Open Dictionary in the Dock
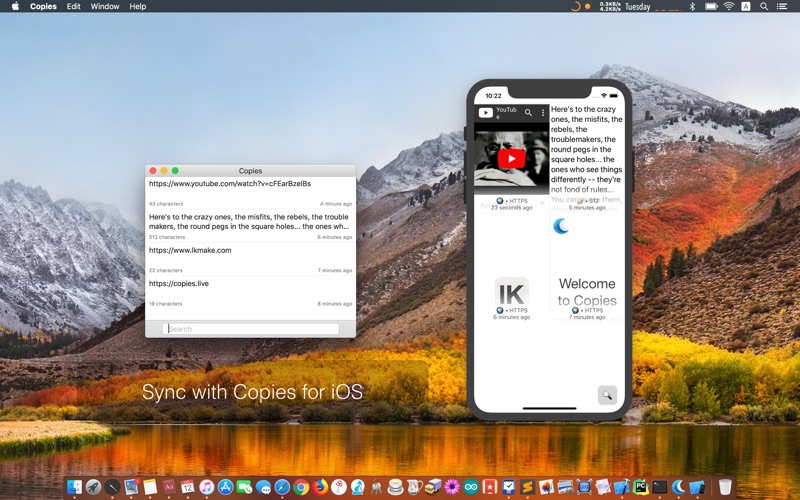This screenshot has width=800, height=500. (169, 487)
